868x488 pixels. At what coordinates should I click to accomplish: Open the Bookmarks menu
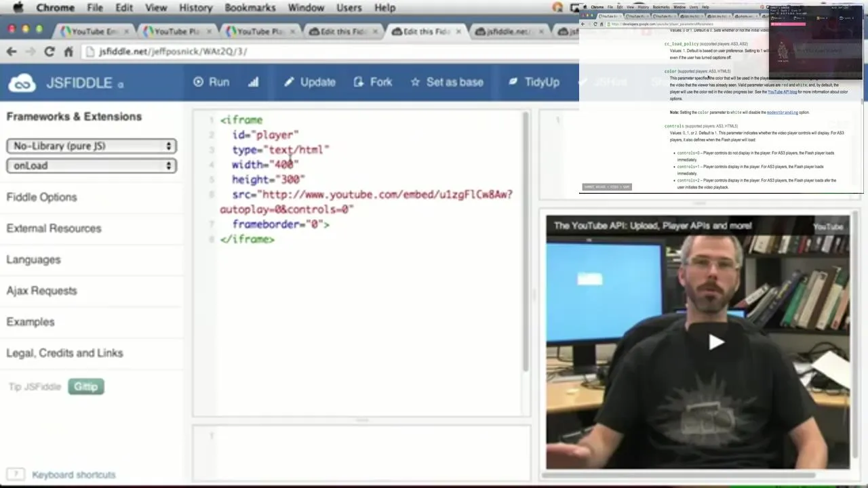coord(250,7)
